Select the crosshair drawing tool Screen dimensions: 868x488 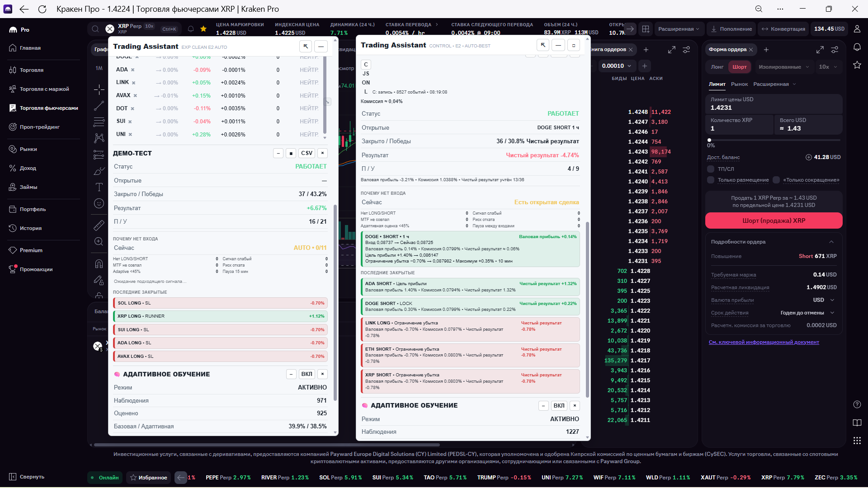click(99, 89)
